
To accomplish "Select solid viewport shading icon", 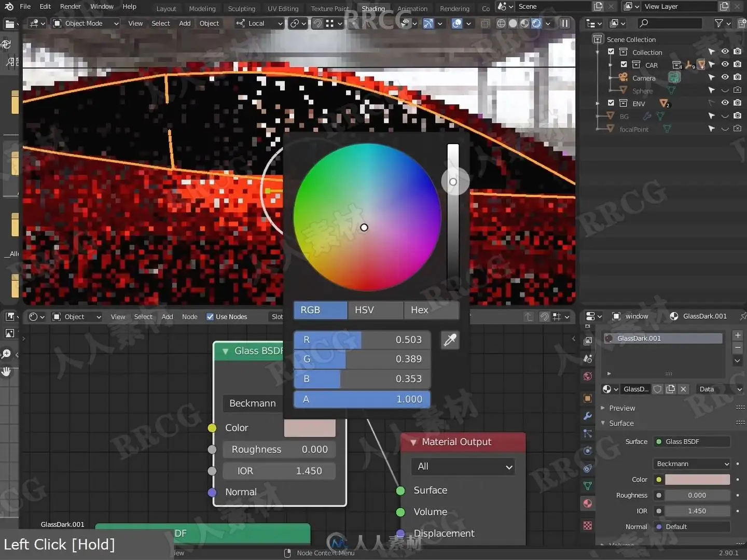I will (x=513, y=23).
